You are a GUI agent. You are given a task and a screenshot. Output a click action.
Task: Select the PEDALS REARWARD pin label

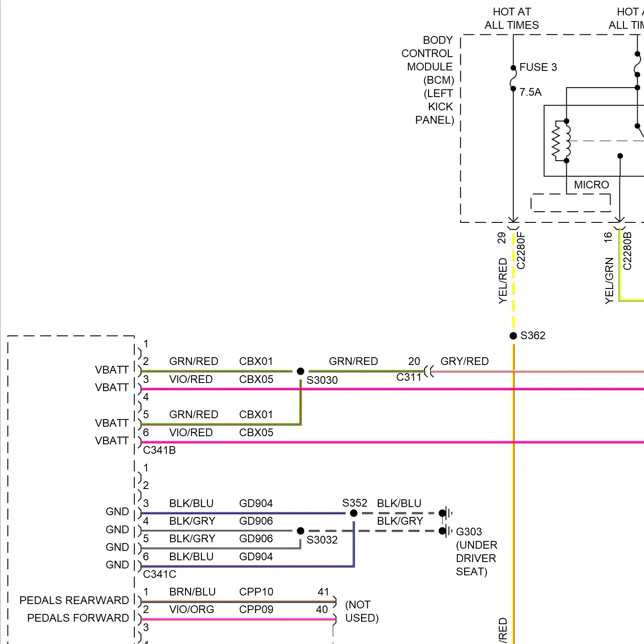[74, 600]
